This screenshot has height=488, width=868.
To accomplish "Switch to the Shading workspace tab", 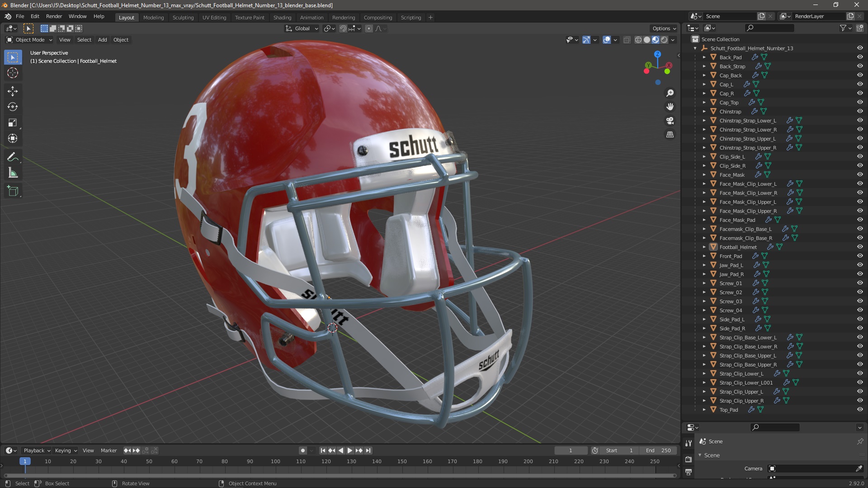I will [282, 18].
